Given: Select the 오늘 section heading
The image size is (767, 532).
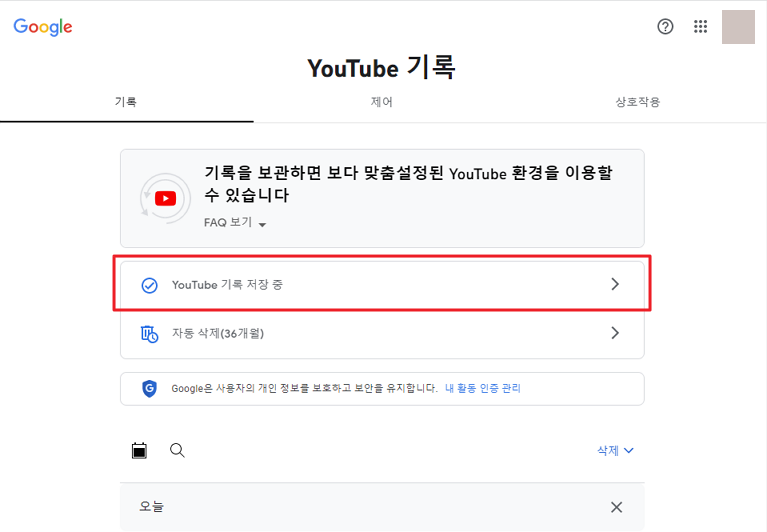Looking at the screenshot, I should 151,506.
